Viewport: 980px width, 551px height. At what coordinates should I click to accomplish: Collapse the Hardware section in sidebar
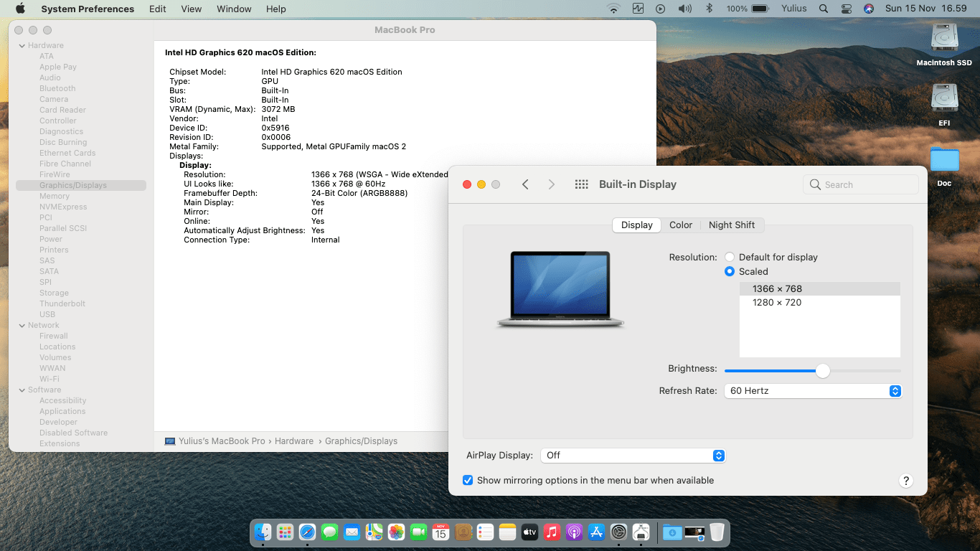pos(22,45)
